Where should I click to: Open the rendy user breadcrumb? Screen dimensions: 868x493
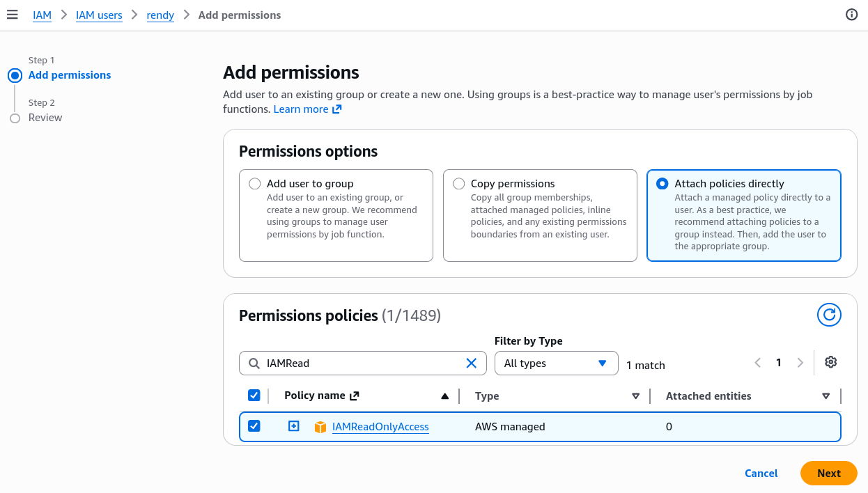point(160,15)
